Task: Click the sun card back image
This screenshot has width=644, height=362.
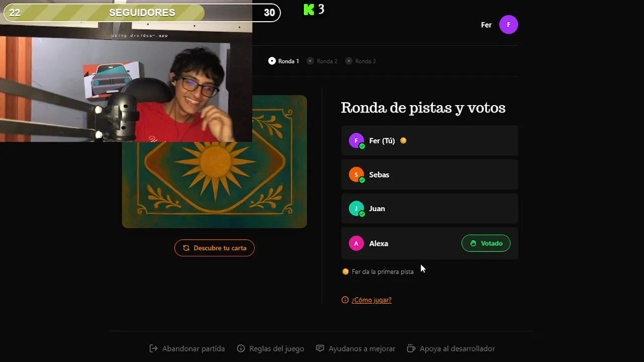Action: click(x=214, y=185)
